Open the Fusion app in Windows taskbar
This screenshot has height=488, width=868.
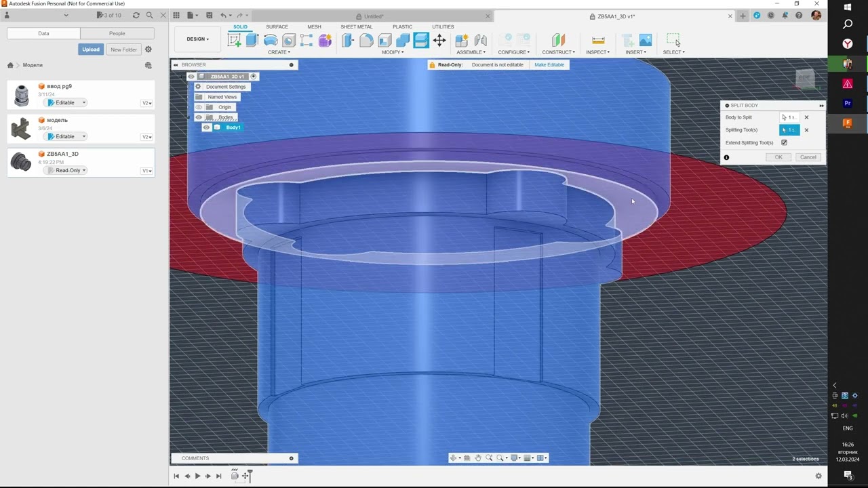click(848, 123)
